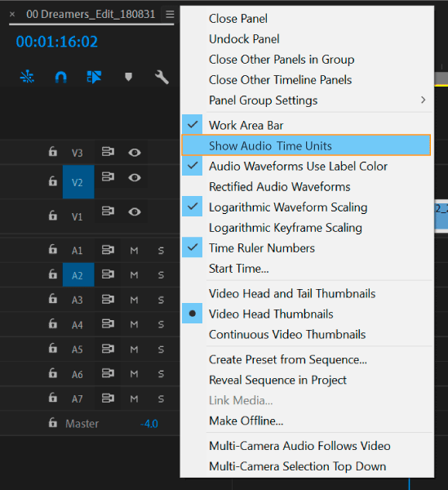Toggle the Snap magnet icon
The width and height of the screenshot is (448, 490).
click(60, 77)
